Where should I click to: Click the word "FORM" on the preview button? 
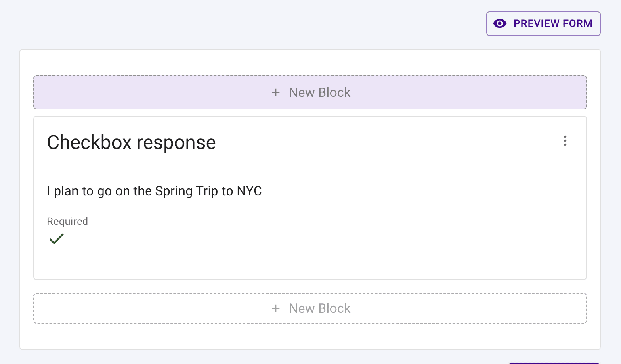[577, 24]
